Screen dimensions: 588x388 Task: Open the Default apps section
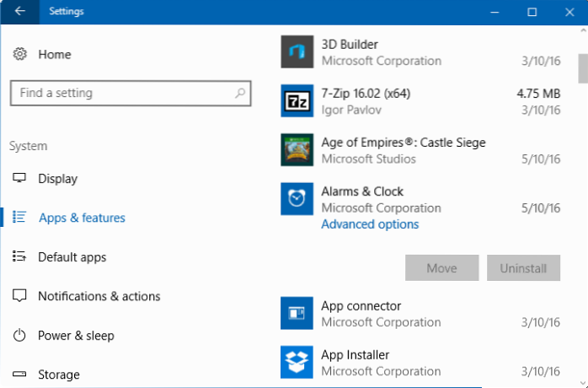pyautogui.click(x=72, y=257)
